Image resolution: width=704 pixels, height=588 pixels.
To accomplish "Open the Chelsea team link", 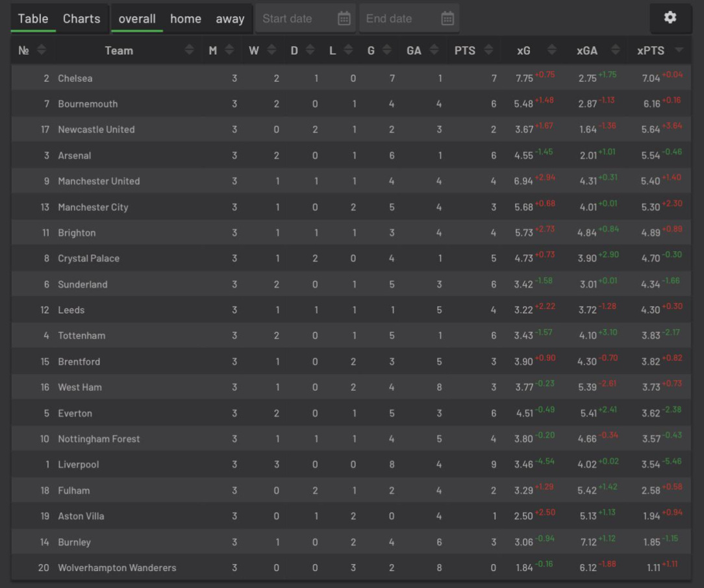I will (75, 79).
